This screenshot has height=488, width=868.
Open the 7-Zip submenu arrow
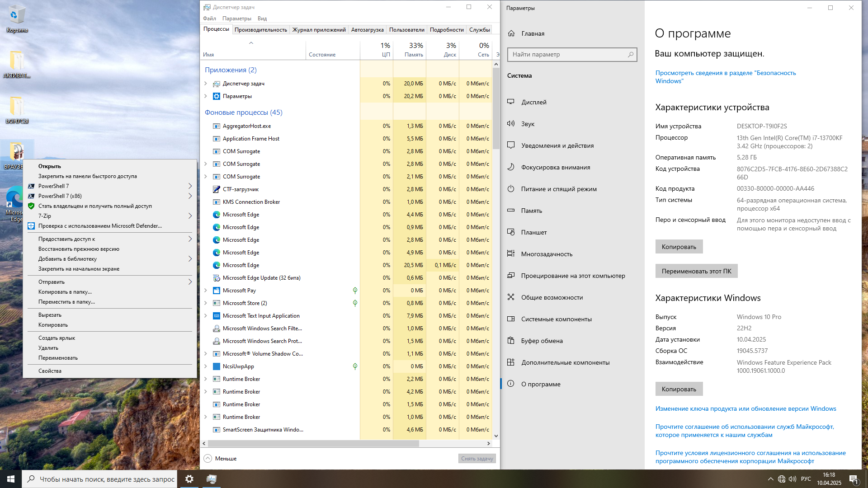190,216
